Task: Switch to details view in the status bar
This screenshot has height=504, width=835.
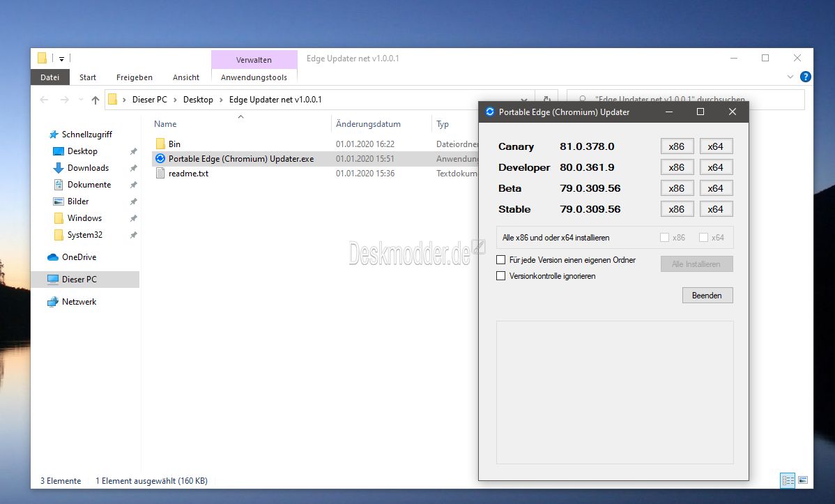Action: coord(788,480)
